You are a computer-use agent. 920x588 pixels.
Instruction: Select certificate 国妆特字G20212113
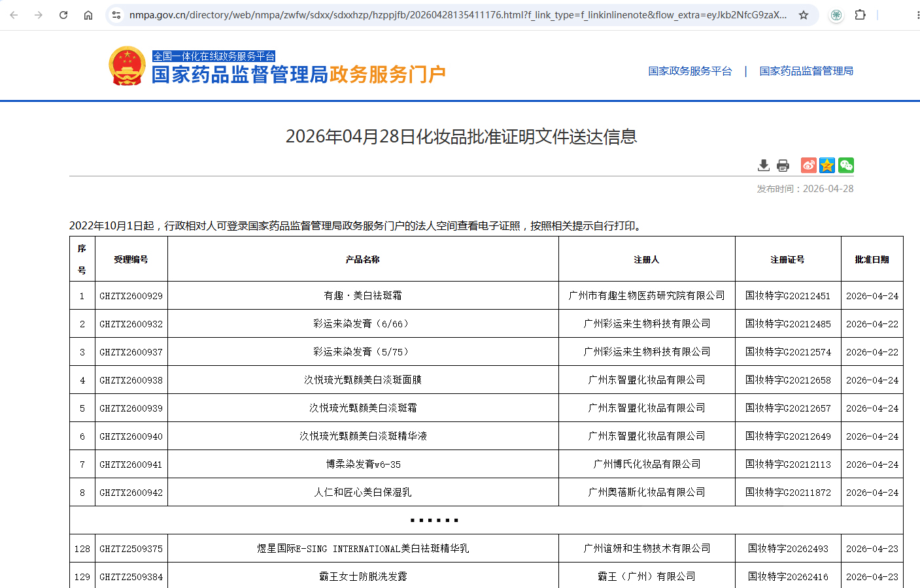point(788,465)
